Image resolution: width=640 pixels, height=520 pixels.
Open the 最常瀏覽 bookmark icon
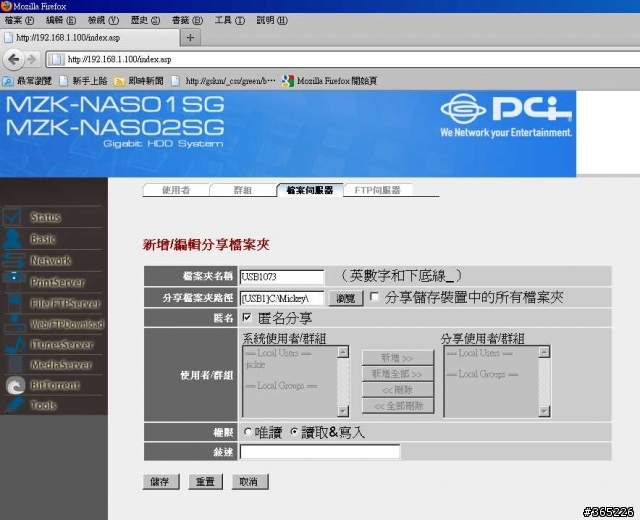tap(7, 81)
